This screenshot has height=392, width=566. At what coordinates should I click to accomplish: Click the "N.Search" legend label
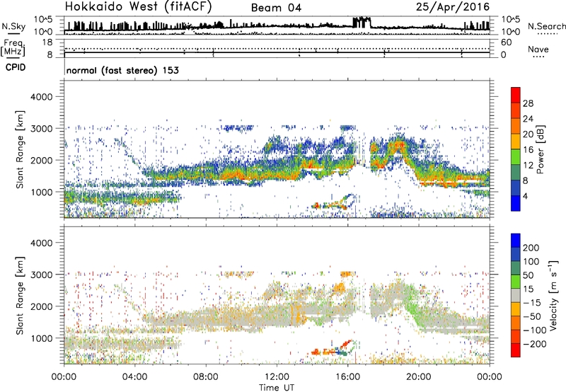[x=547, y=26]
